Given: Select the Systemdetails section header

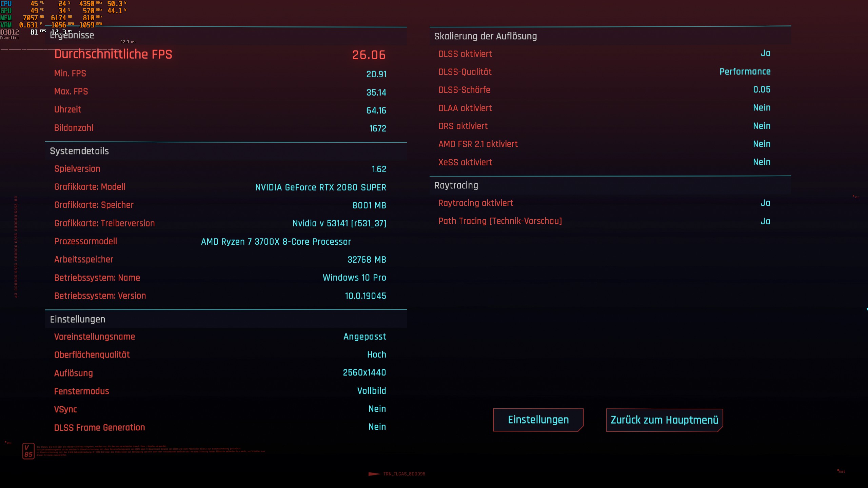Looking at the screenshot, I should (x=79, y=151).
